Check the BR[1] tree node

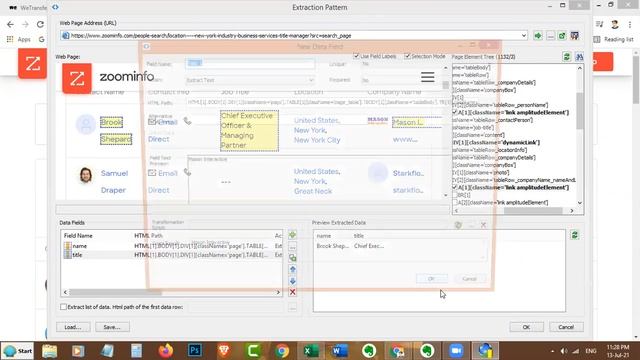point(455,195)
